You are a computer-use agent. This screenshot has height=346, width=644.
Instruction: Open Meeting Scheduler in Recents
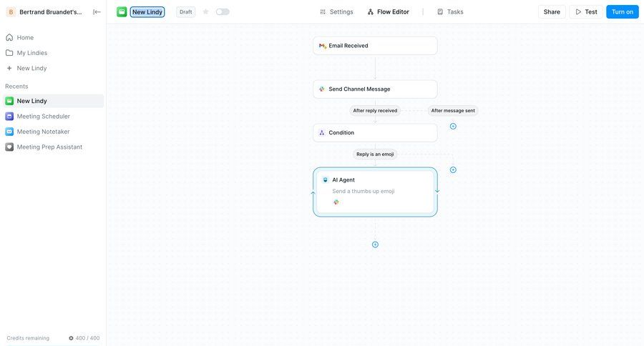pyautogui.click(x=53, y=116)
